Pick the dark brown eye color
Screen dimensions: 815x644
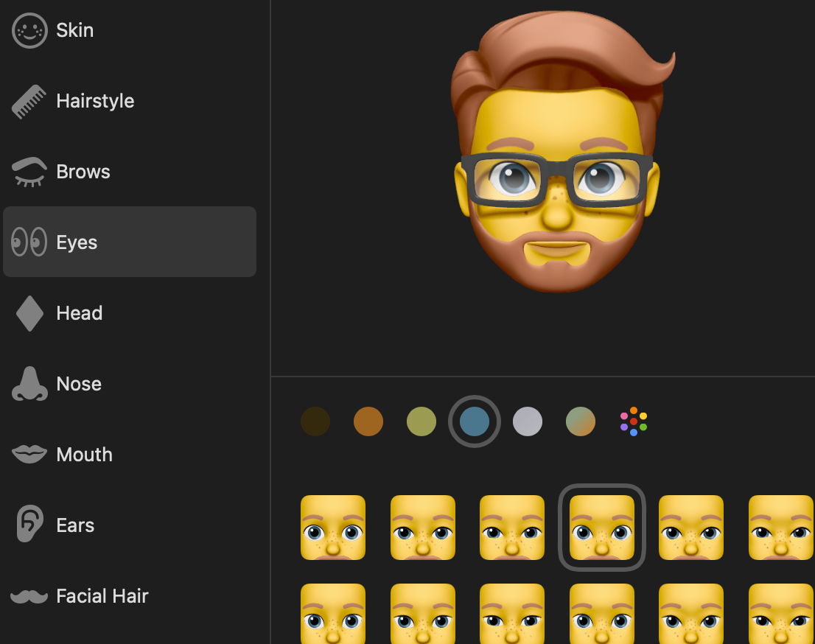(x=315, y=421)
